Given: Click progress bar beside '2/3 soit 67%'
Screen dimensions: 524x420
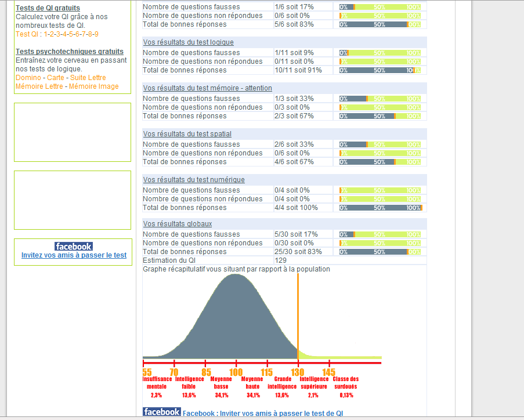Looking at the screenshot, I should click(380, 116).
